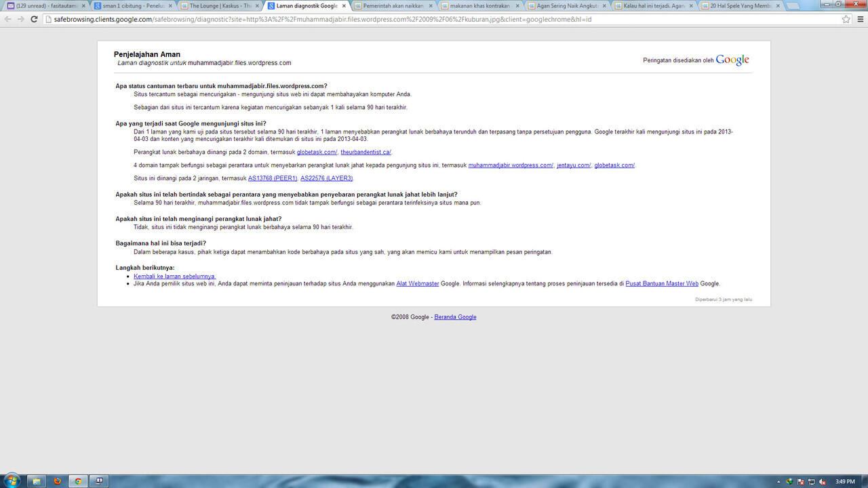The width and height of the screenshot is (868, 488).
Task: Click the 'Penjelajahan Aman' heading
Action: pyautogui.click(x=147, y=54)
